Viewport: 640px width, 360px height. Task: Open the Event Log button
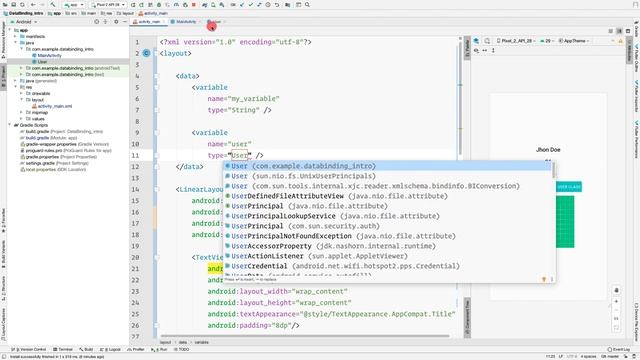tap(619, 349)
